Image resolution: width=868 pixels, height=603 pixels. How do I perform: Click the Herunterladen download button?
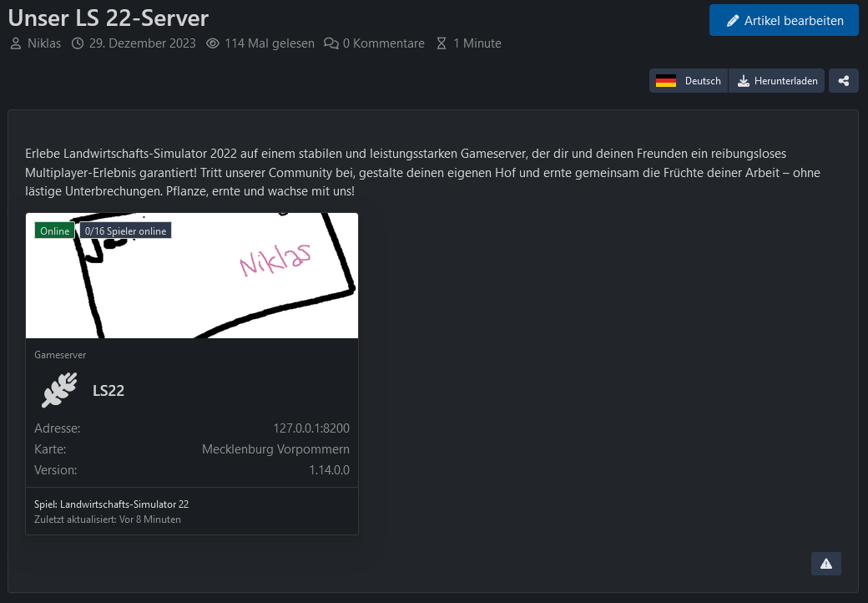[x=777, y=81]
